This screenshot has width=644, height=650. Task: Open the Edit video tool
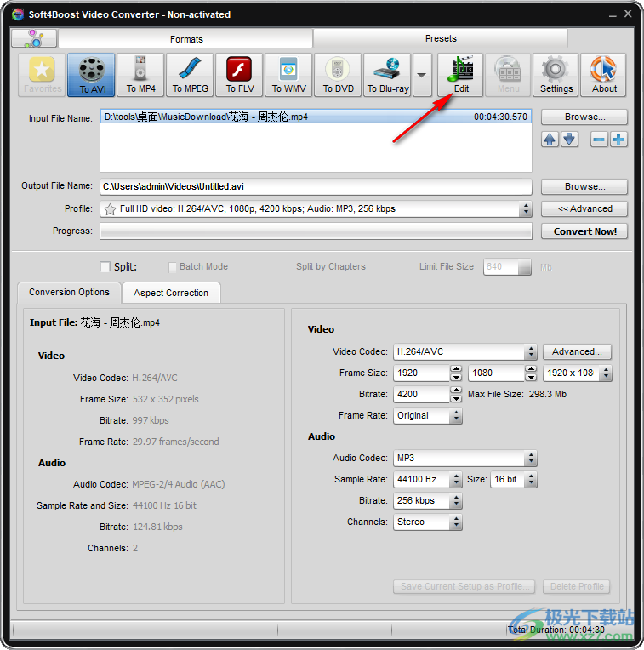(460, 75)
